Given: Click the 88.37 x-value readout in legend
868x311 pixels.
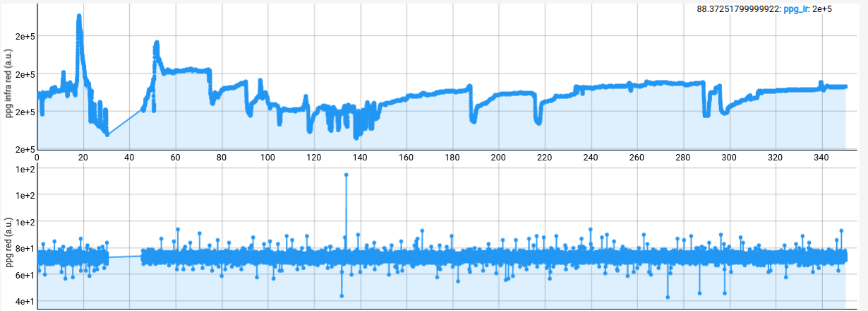Looking at the screenshot, I should 738,10.
